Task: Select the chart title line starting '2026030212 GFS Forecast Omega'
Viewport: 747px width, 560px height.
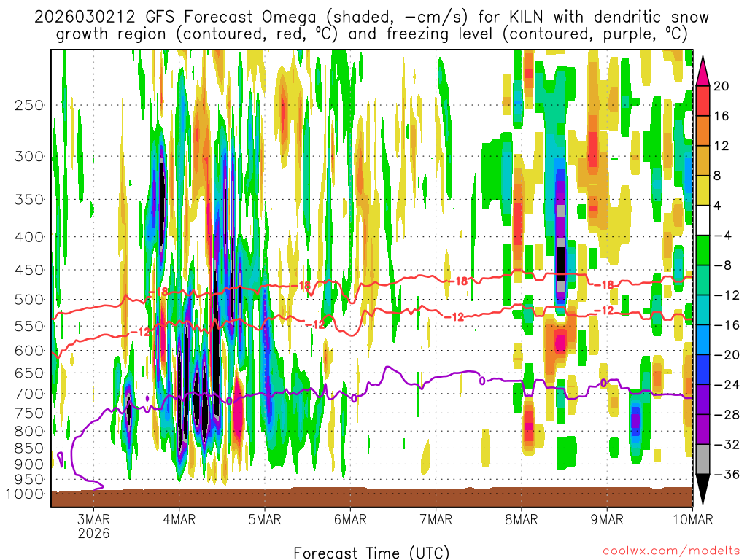Action: pyautogui.click(x=371, y=17)
